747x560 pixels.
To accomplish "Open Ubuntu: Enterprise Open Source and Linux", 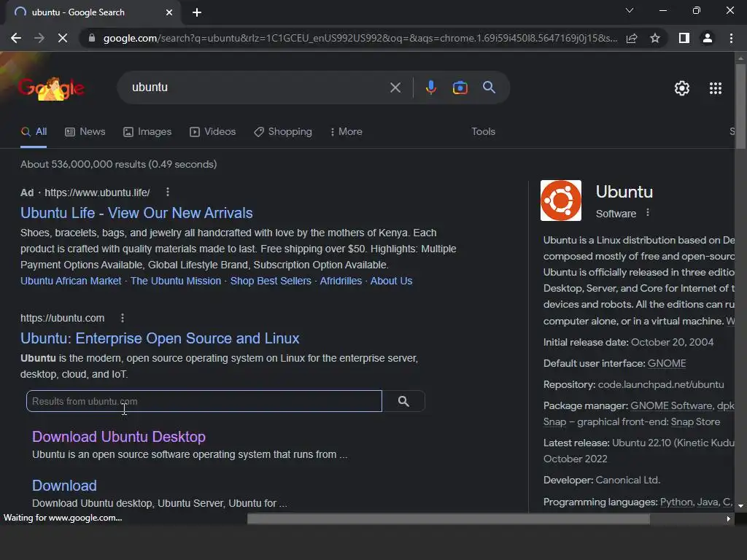I will coord(160,338).
